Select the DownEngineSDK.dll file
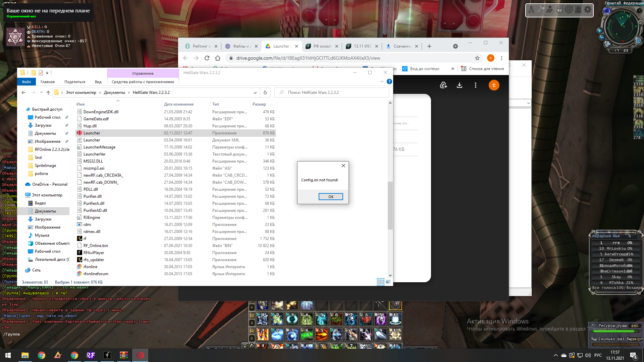 176,112
